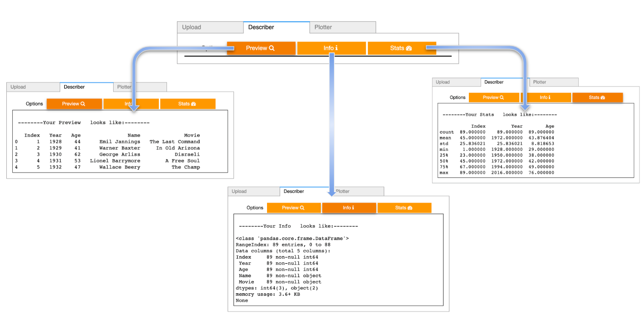Select the magnifier icon on the top Preview button
The width and height of the screenshot is (644, 320).
pyautogui.click(x=272, y=48)
